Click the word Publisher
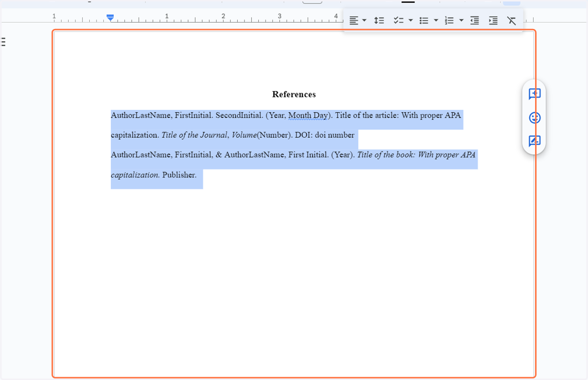Screen dimensions: 588x380 point(179,175)
